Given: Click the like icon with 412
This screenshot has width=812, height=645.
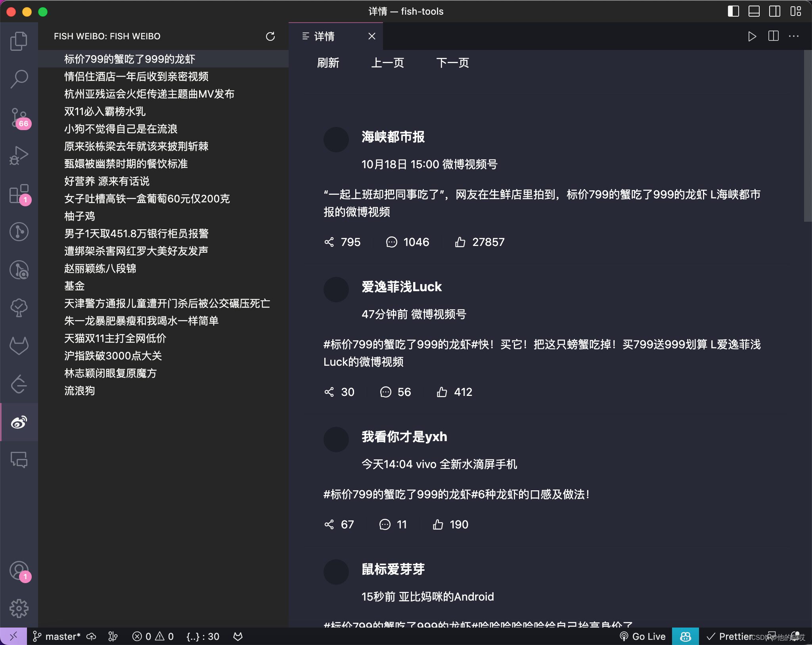Looking at the screenshot, I should click(442, 392).
